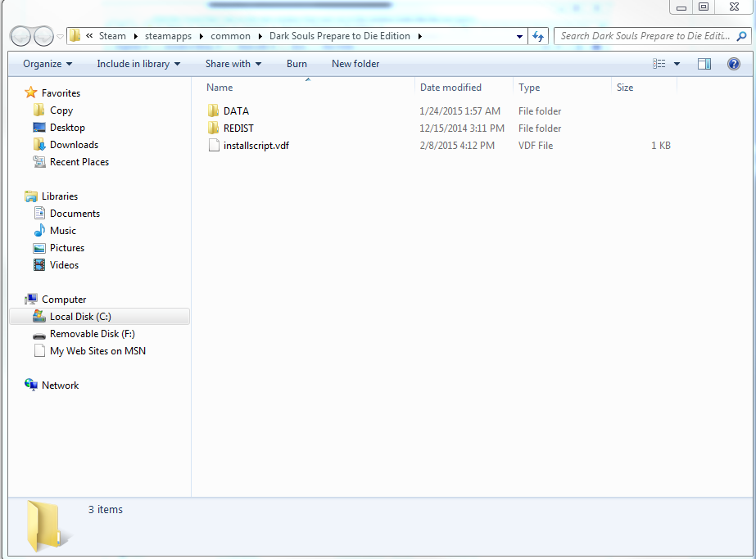
Task: Click the search magnifier icon
Action: pos(742,36)
